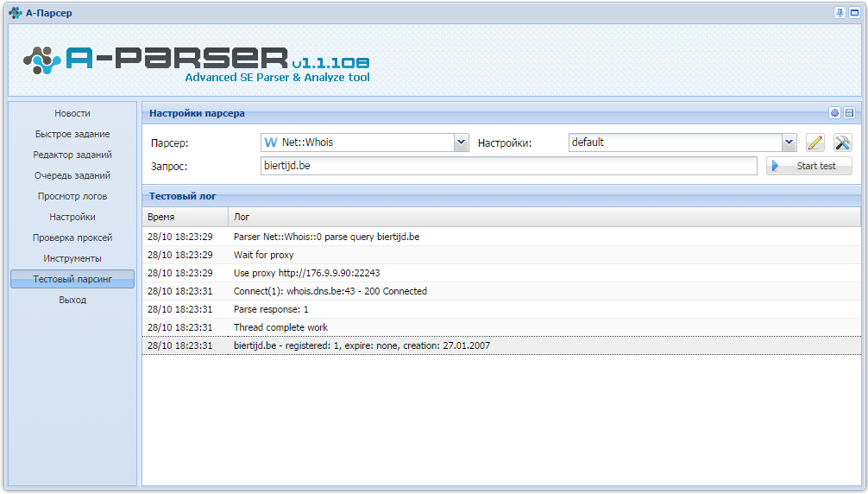868x494 pixels.
Task: Select log row 'Parse response: 1'
Action: coord(501,309)
